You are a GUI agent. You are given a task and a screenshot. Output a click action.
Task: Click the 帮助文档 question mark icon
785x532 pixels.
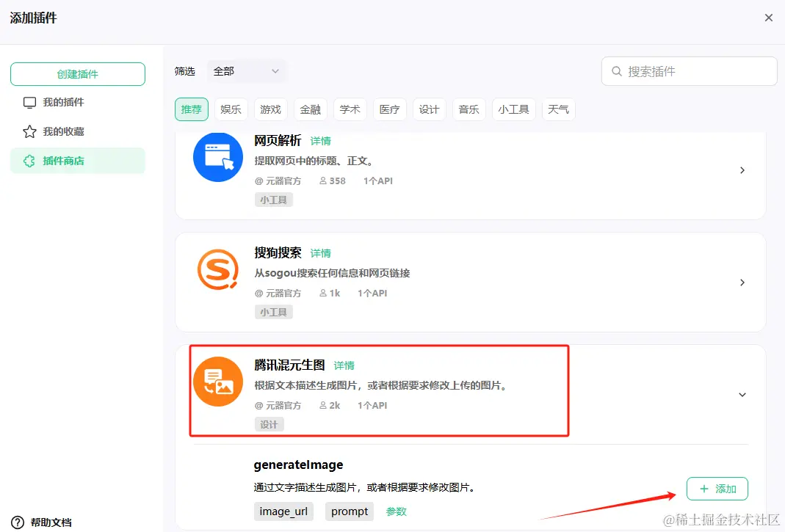click(x=17, y=522)
